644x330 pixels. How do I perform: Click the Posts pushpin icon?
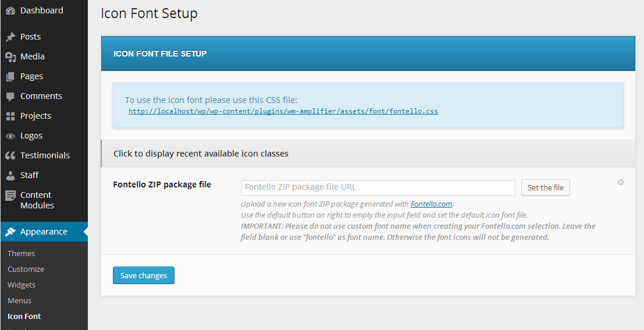[10, 37]
